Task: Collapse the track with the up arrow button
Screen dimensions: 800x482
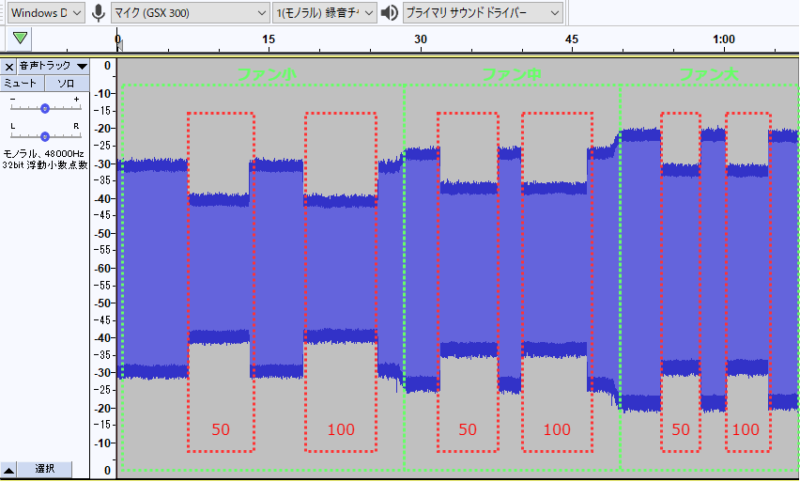Action: pyautogui.click(x=9, y=470)
